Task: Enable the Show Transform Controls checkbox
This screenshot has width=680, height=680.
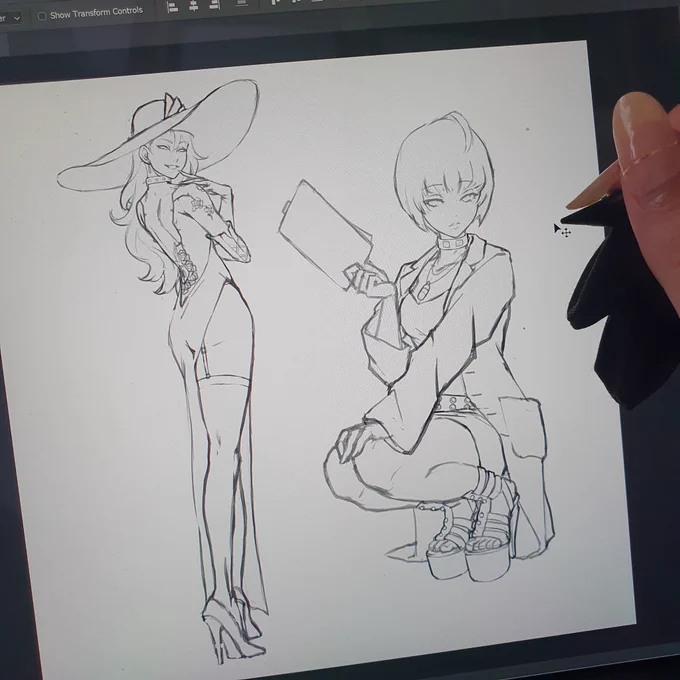Action: coord(42,16)
